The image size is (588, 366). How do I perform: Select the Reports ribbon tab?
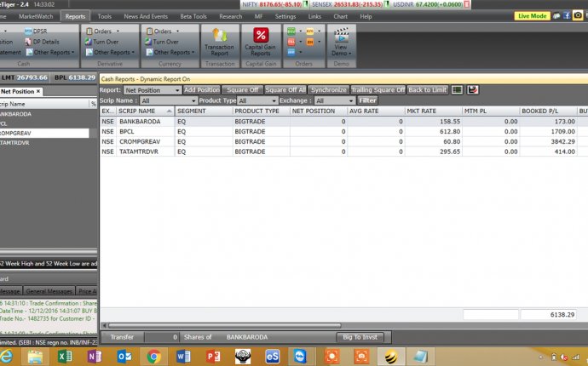click(x=75, y=16)
